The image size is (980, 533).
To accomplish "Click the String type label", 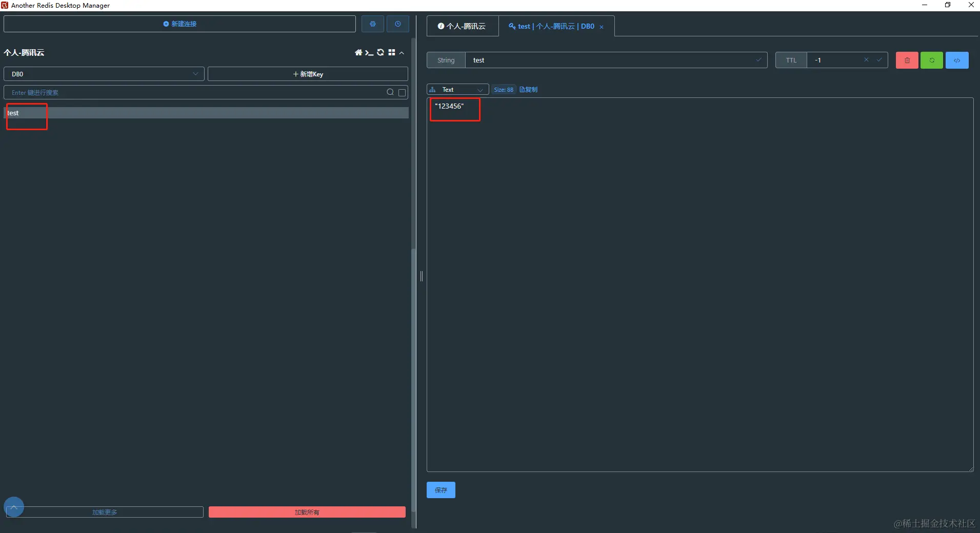I will pyautogui.click(x=446, y=60).
